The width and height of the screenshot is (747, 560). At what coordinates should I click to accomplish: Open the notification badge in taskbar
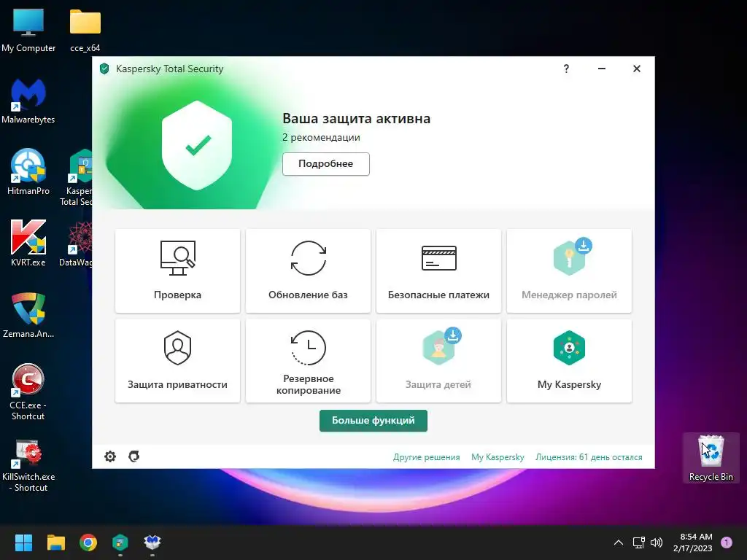(x=727, y=542)
